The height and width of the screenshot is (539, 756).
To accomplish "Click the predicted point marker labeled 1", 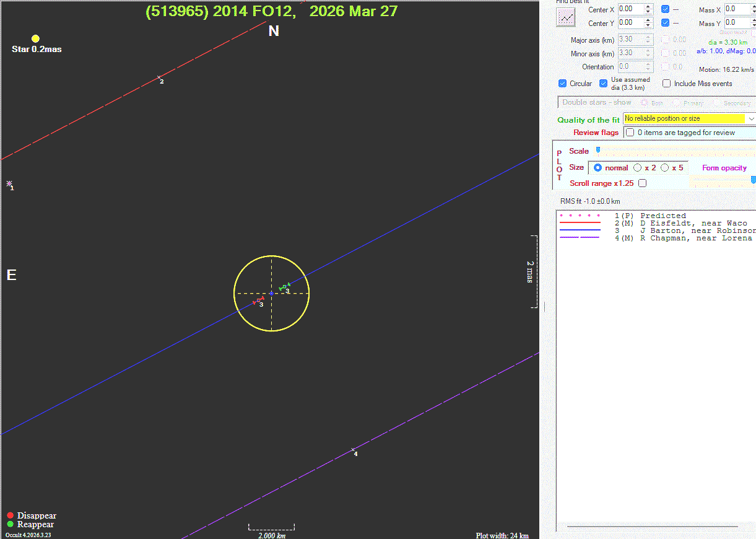I will point(9,183).
